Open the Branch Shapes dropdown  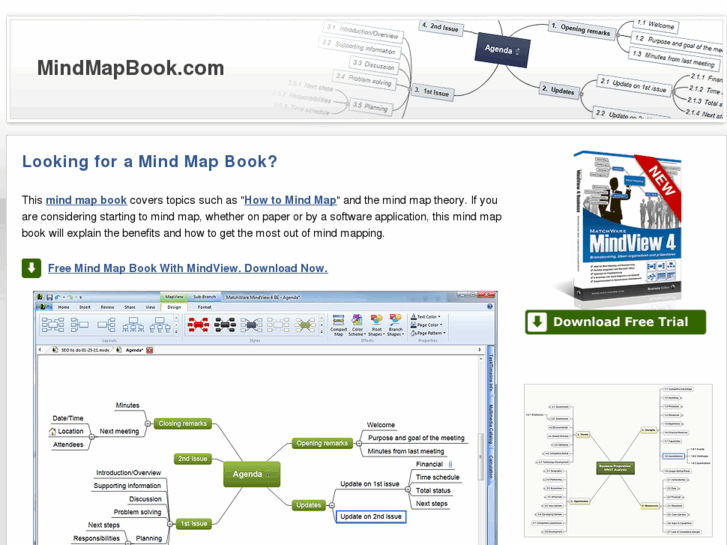point(395,325)
